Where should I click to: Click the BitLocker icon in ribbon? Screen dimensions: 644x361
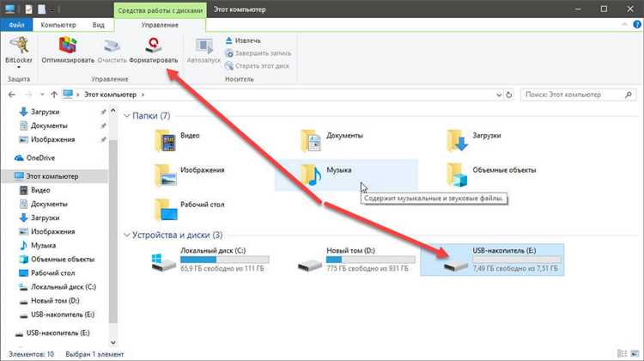pos(17,43)
